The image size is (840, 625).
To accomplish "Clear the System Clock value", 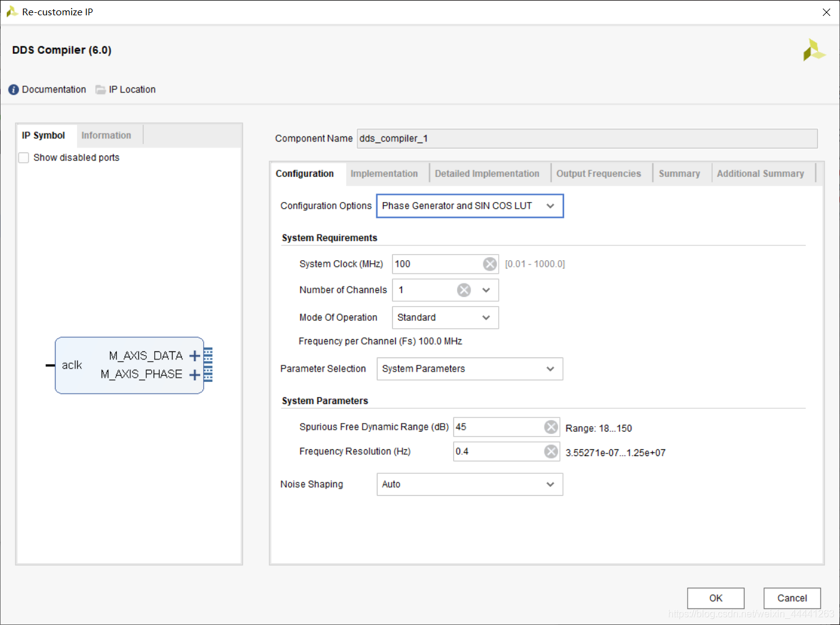I will pyautogui.click(x=490, y=264).
